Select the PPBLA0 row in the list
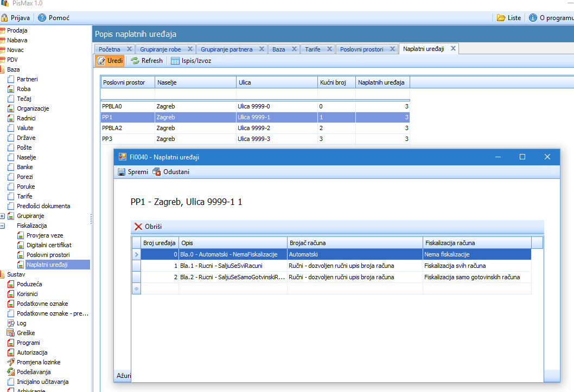Viewport: 574px width, 392px height. click(255, 106)
